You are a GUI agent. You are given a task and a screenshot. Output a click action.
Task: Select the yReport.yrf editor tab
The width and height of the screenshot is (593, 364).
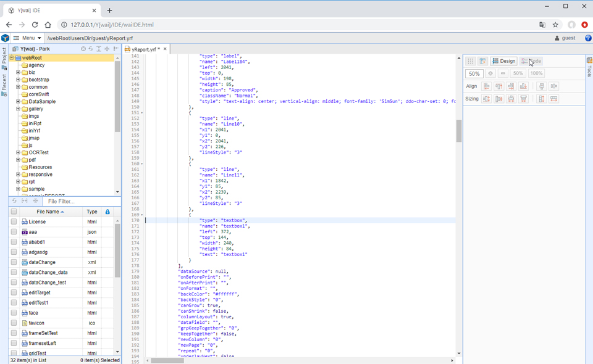coord(145,49)
